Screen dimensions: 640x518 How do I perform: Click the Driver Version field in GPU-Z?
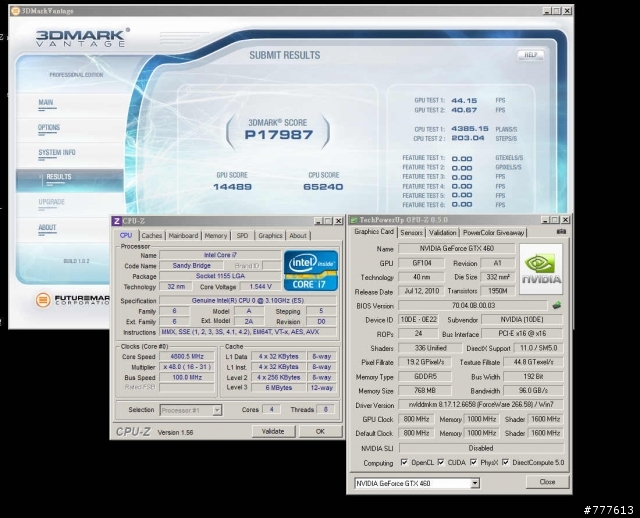[481, 405]
